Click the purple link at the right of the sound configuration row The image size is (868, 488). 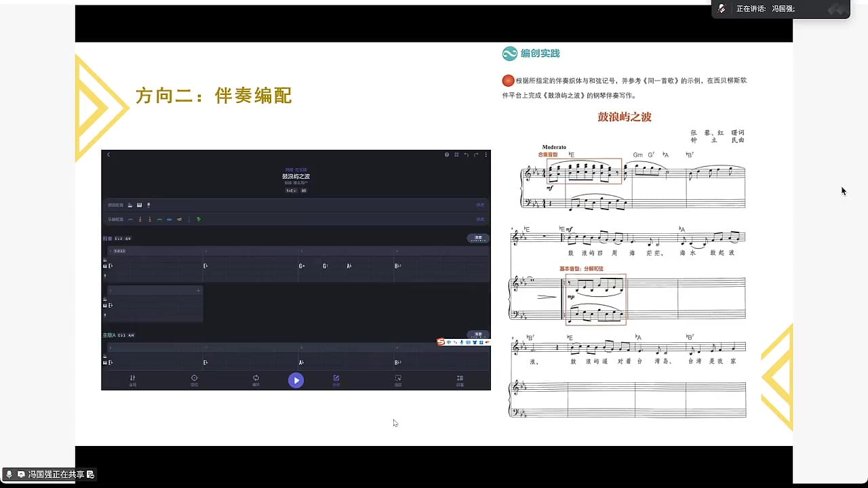(x=480, y=205)
